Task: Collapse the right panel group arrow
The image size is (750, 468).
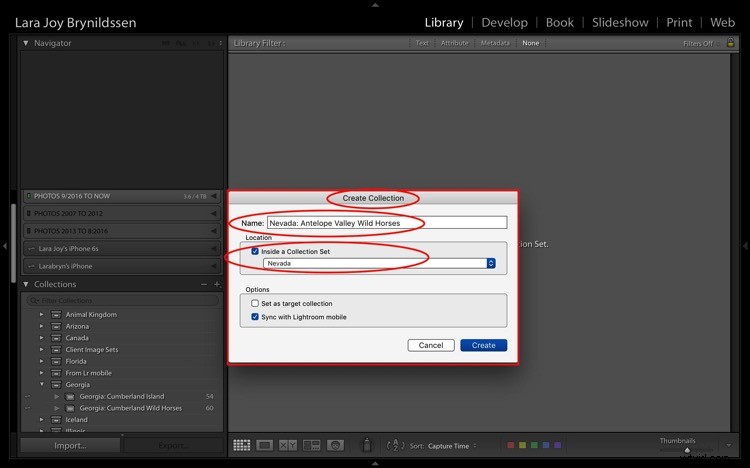Action: tap(745, 246)
